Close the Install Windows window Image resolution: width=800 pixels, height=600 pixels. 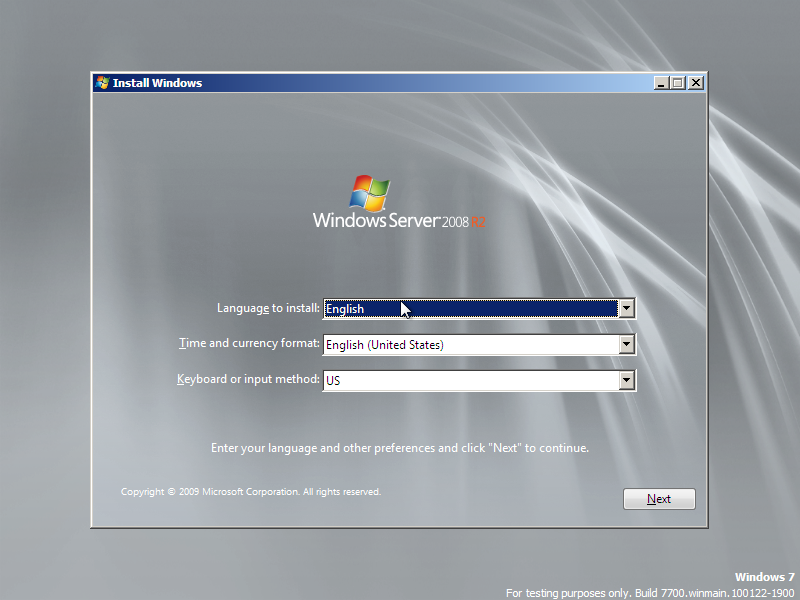point(696,83)
